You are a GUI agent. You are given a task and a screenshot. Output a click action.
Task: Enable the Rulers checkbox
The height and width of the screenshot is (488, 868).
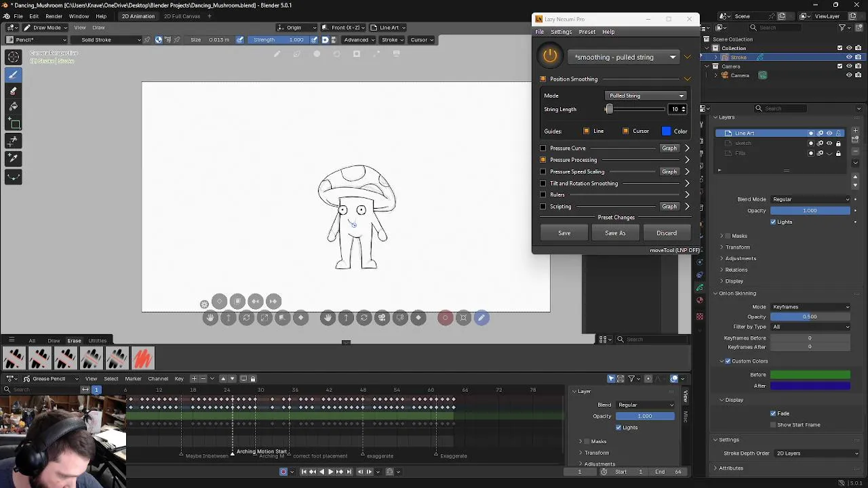[543, 195]
